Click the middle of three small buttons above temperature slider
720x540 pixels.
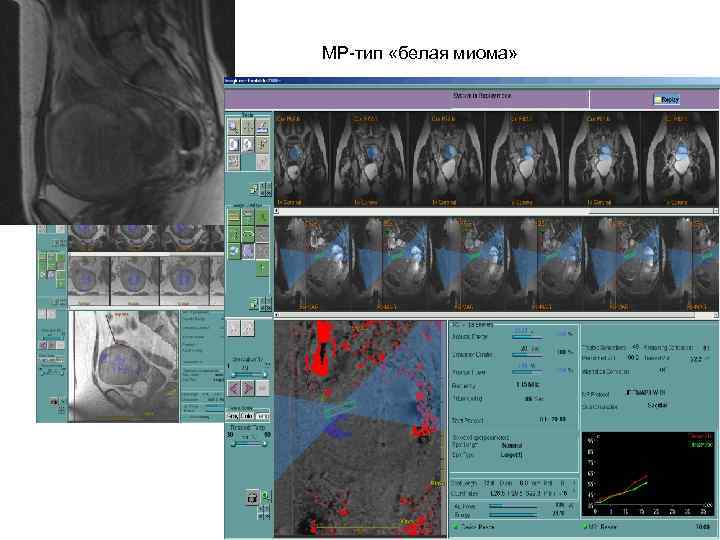point(248,416)
